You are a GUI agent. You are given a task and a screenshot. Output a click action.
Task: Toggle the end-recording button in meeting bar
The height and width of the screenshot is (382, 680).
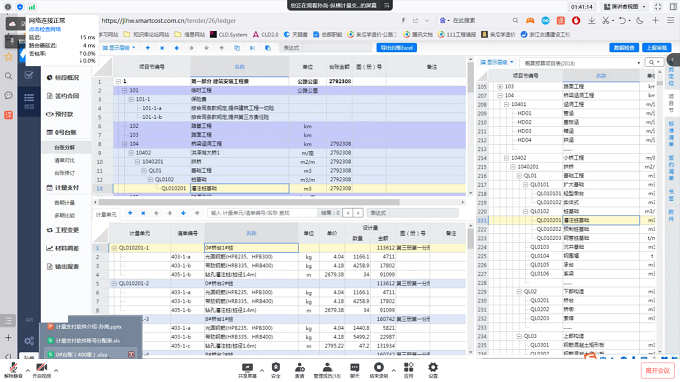(x=379, y=370)
